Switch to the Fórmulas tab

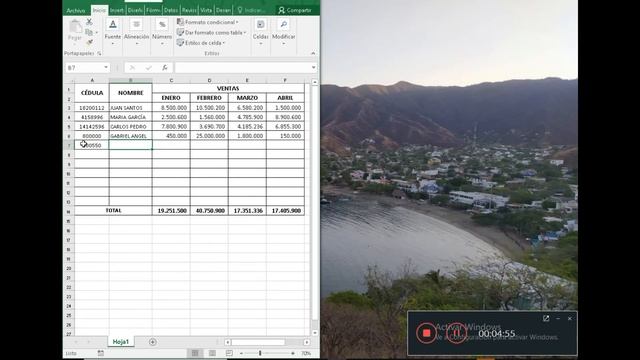153,10
